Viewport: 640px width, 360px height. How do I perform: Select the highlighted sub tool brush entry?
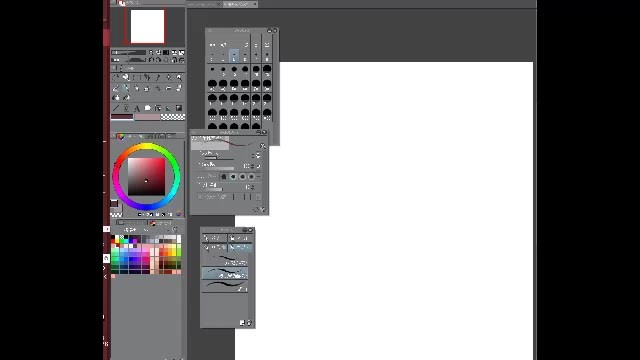pyautogui.click(x=225, y=273)
